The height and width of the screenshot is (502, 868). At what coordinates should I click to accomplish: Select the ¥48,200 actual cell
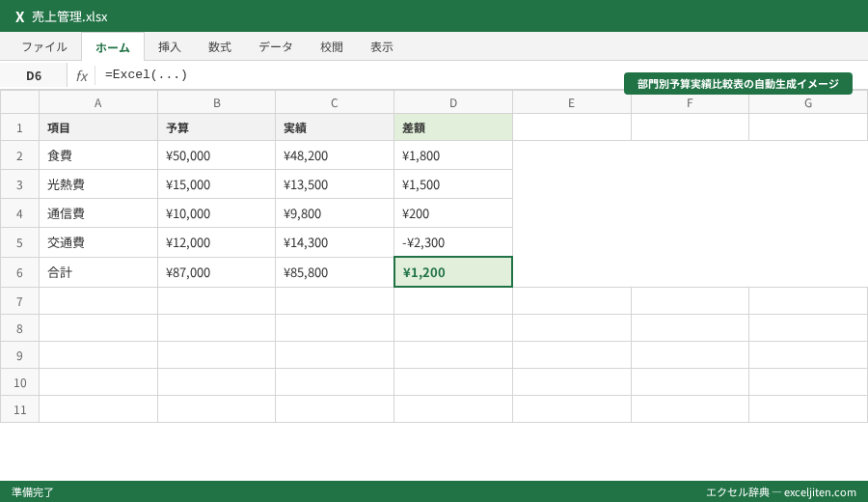click(335, 155)
